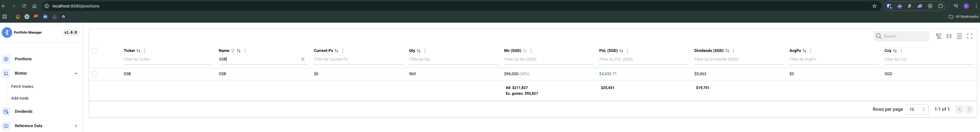Sort by the Ticker column arrows
This screenshot has width=980, height=132.
(x=138, y=51)
